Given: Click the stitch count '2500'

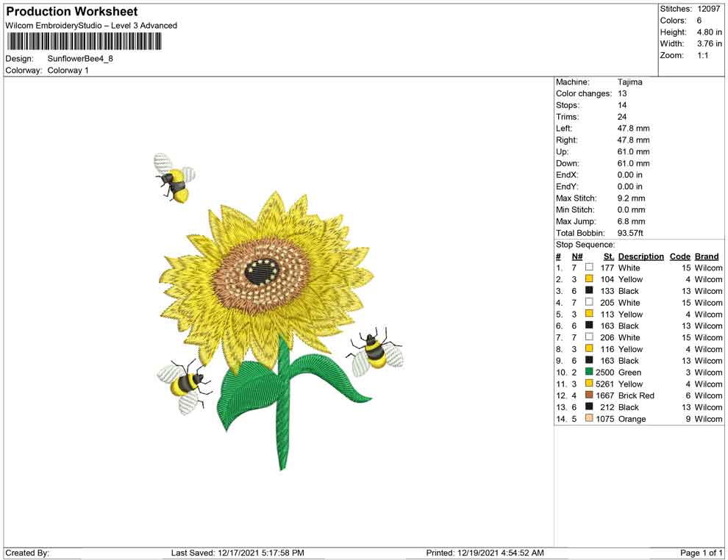Looking at the screenshot, I should coord(605,372).
